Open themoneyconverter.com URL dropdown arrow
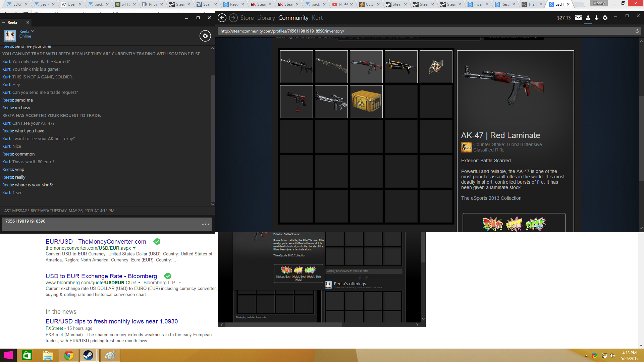The image size is (644, 362). click(134, 248)
